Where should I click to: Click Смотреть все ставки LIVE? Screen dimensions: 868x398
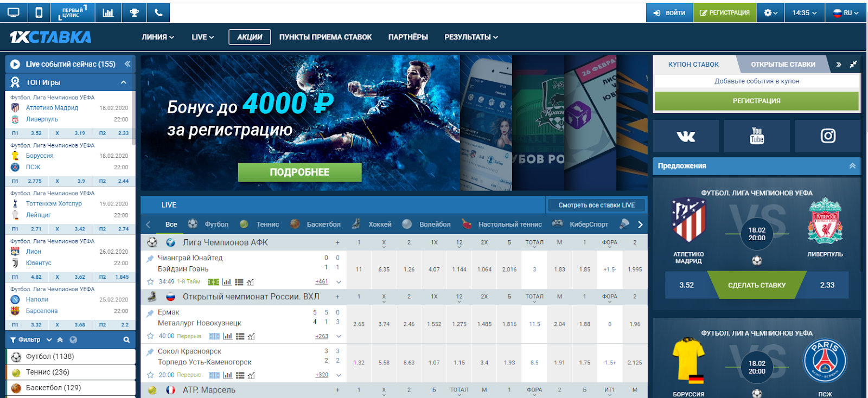[x=596, y=205]
